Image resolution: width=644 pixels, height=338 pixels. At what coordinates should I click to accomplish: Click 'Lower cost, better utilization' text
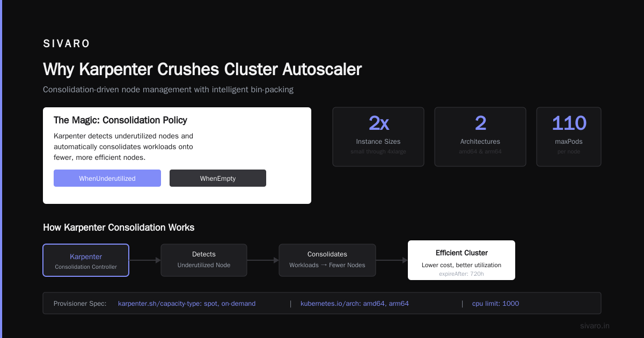pyautogui.click(x=462, y=265)
